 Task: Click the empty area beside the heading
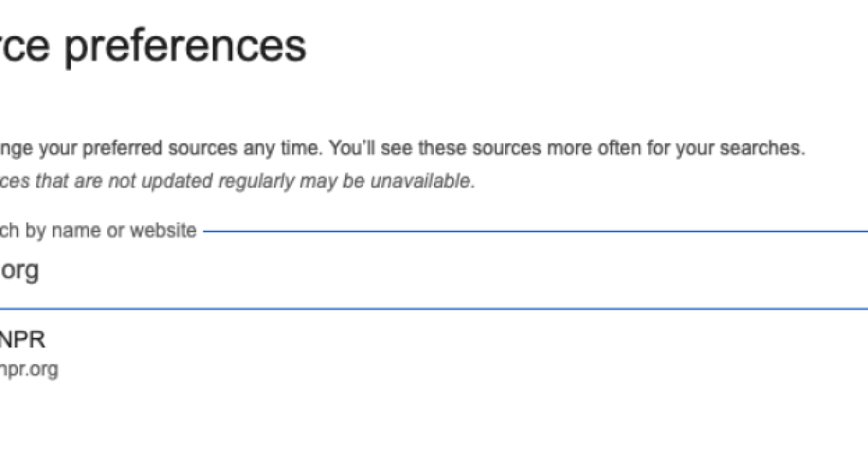point(579,45)
